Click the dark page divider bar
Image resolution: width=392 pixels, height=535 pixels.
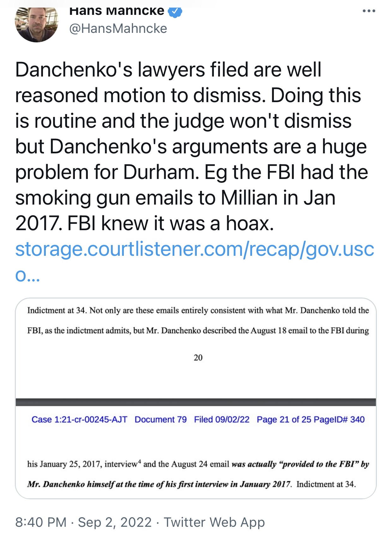[x=196, y=402]
